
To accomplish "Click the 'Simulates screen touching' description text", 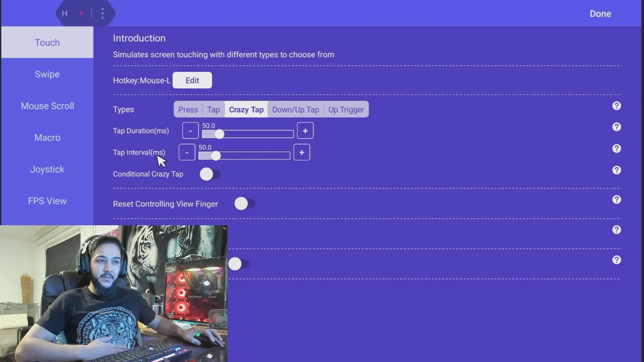I will pyautogui.click(x=223, y=54).
